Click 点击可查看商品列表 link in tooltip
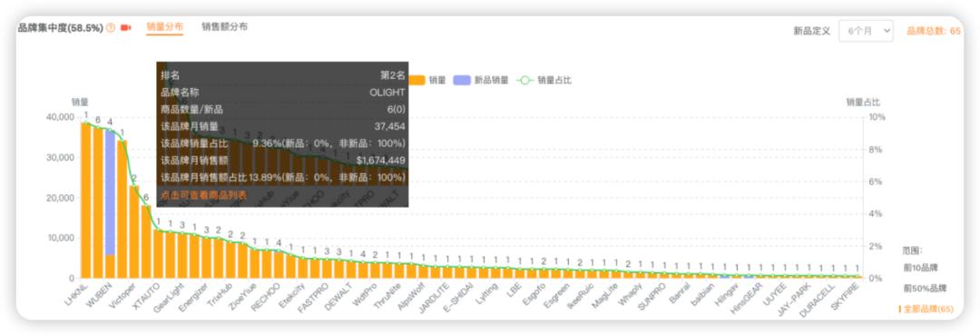Screen dimensions: 980x336 click(204, 195)
